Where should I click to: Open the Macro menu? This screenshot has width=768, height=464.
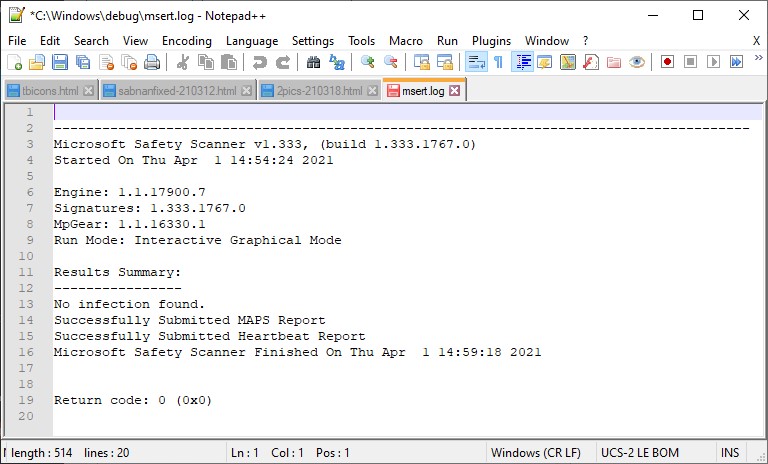click(406, 41)
